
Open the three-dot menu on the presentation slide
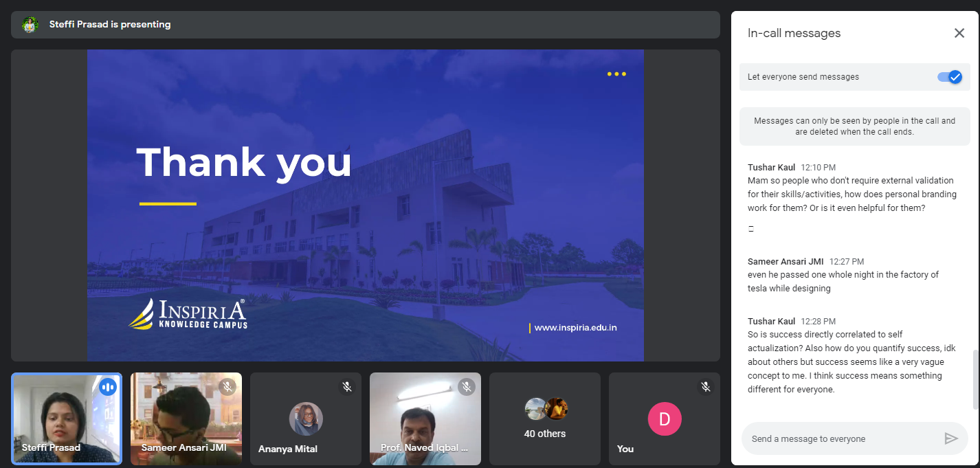pyautogui.click(x=616, y=74)
